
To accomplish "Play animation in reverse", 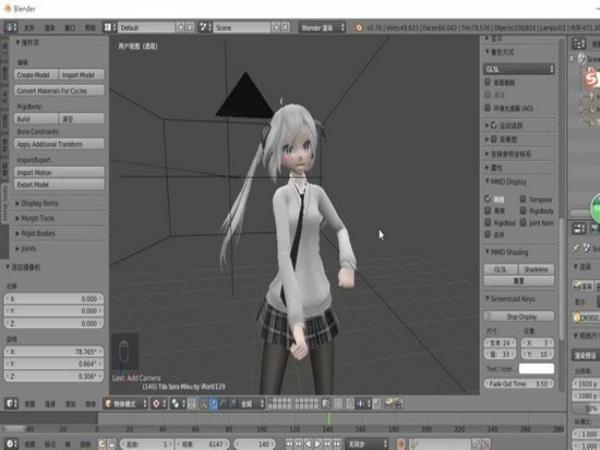I will click(308, 444).
